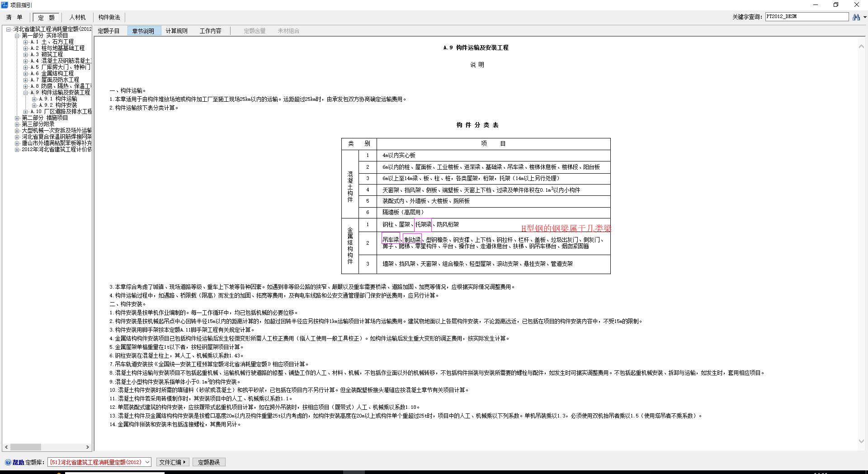Select the A.9.1 构件运输 tree item
Image resolution: width=868 pixels, height=474 pixels.
click(x=58, y=99)
